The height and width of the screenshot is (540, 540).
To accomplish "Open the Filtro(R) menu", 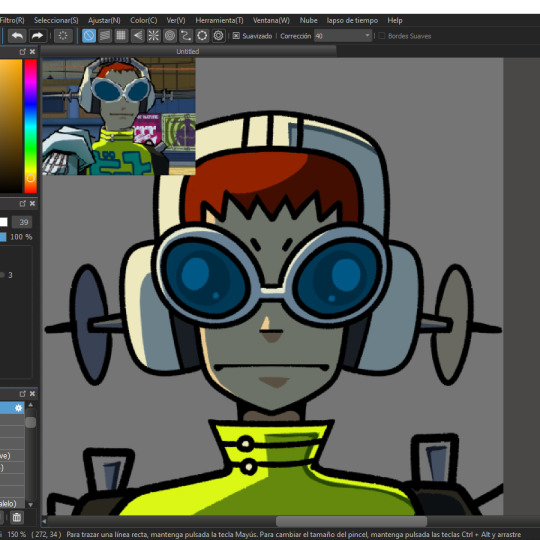I will (12, 20).
